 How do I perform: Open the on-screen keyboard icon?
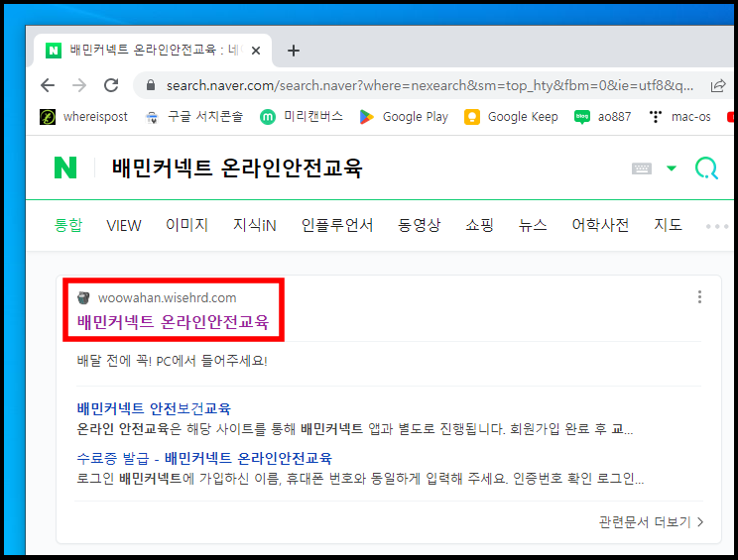click(x=642, y=168)
